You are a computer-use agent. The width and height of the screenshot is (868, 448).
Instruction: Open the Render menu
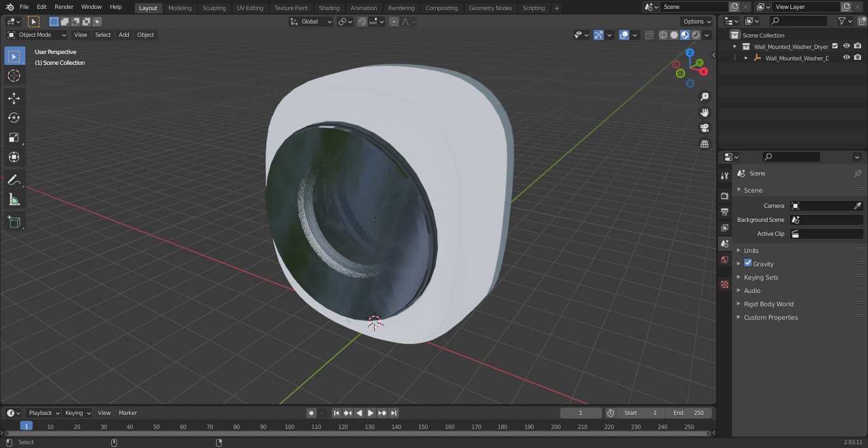64,7
